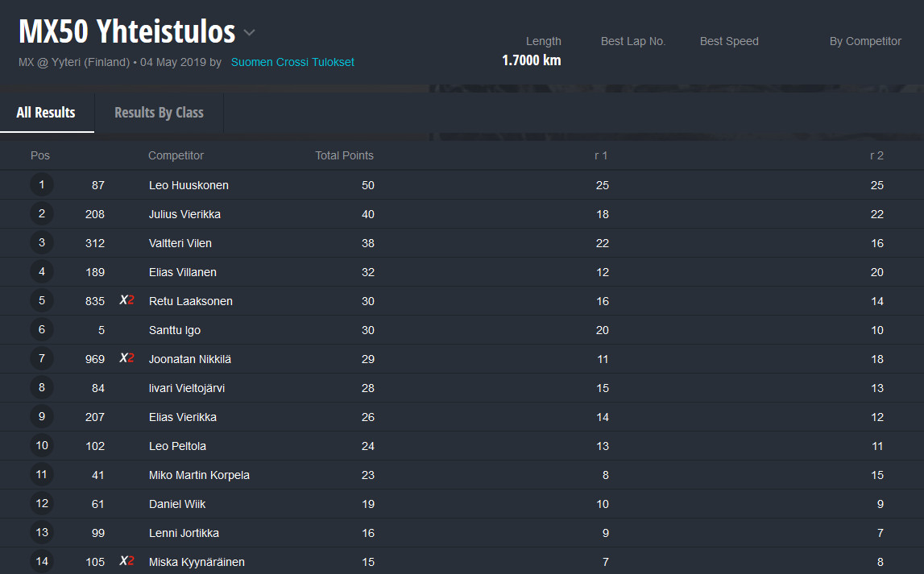
Task: Click position badge 8 for Iivari Vieltojärvi
Action: 42,387
